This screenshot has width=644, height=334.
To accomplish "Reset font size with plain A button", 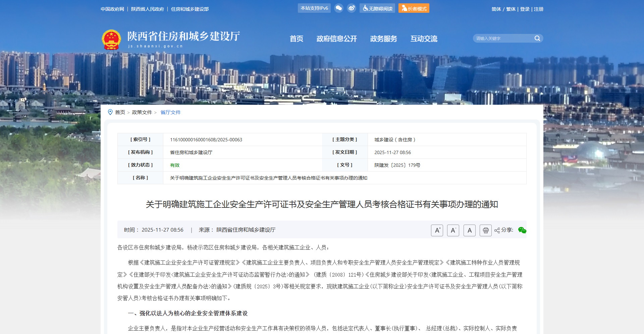I will pyautogui.click(x=469, y=230).
